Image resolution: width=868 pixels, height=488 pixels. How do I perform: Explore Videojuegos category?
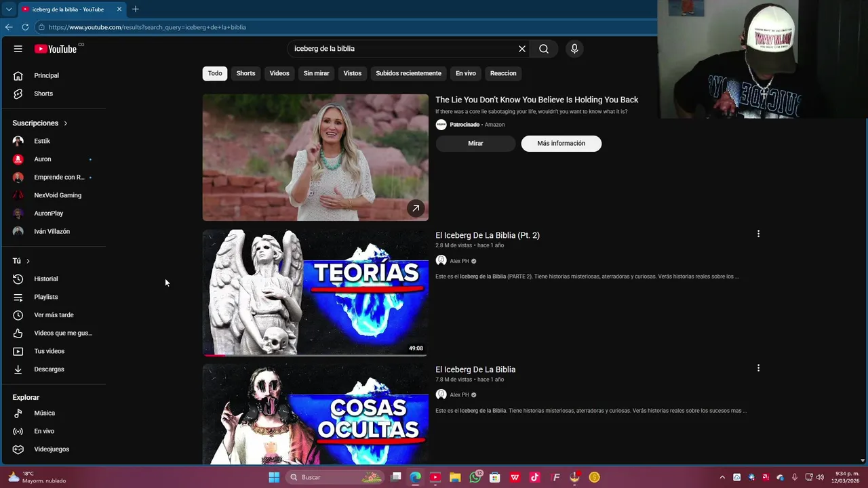(53, 449)
